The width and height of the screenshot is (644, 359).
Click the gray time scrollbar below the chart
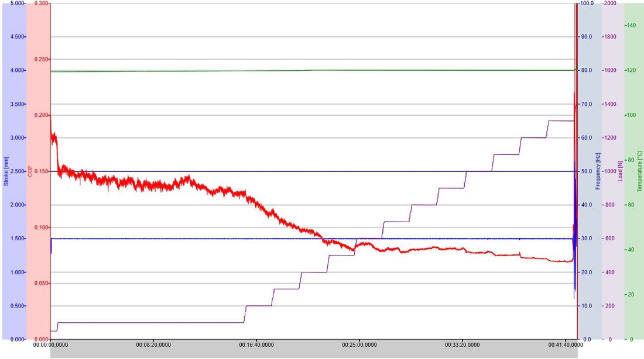314,353
